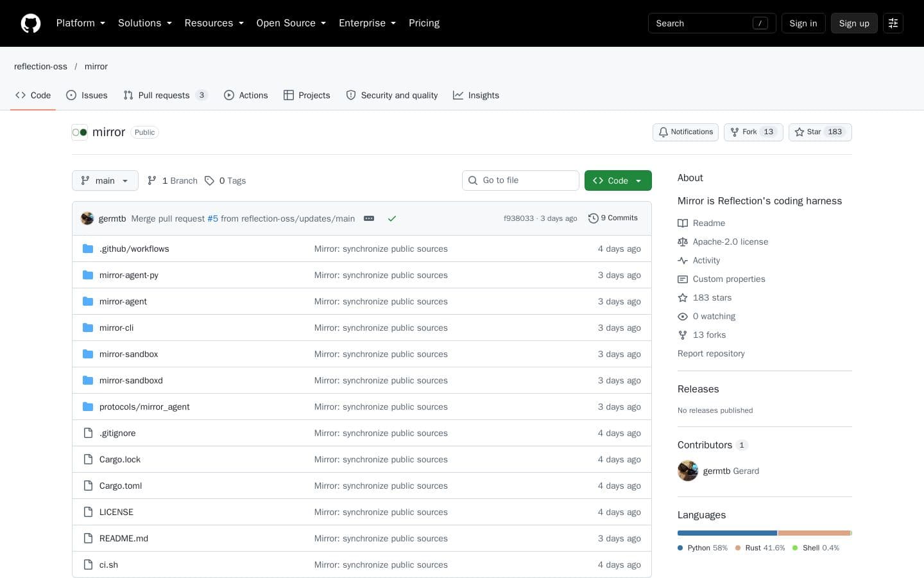Image resolution: width=924 pixels, height=578 pixels.
Task: View the 9 Commits history link
Action: 613,218
